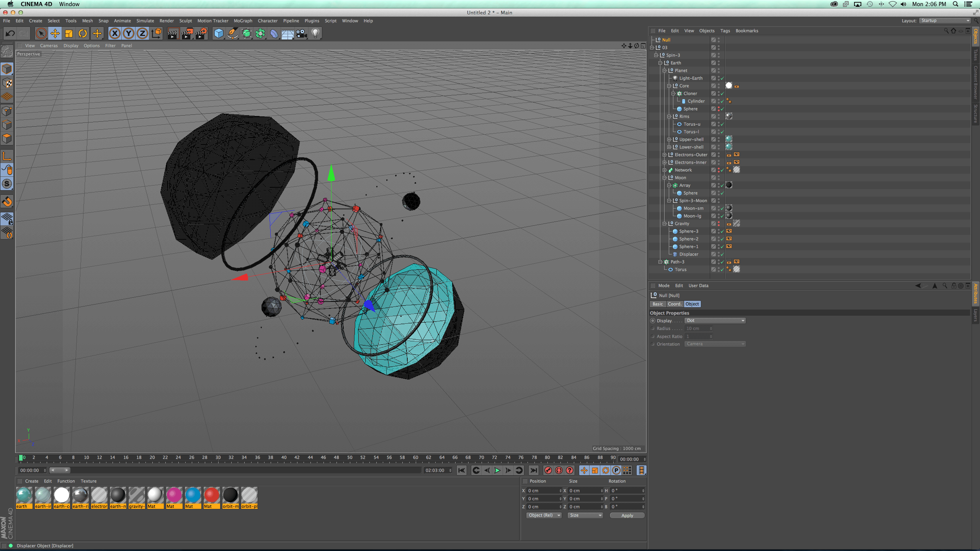
Task: Select the red Mat material
Action: click(x=212, y=497)
